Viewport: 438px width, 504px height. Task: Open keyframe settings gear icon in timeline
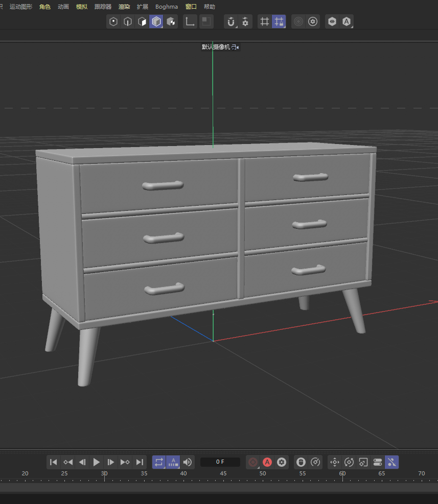(x=282, y=462)
